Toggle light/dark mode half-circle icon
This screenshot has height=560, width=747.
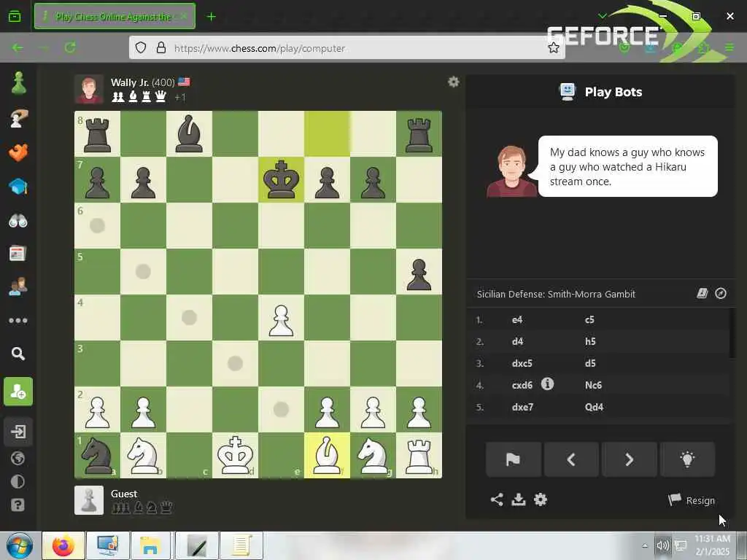pyautogui.click(x=18, y=481)
